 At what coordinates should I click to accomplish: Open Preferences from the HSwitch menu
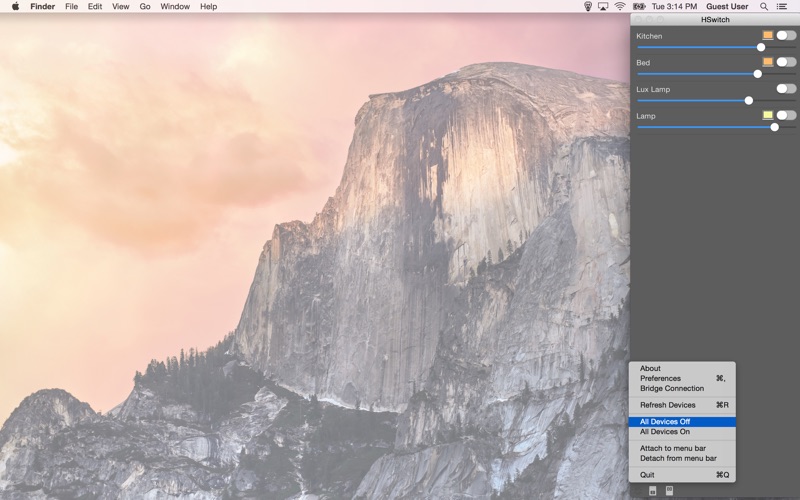click(x=682, y=378)
